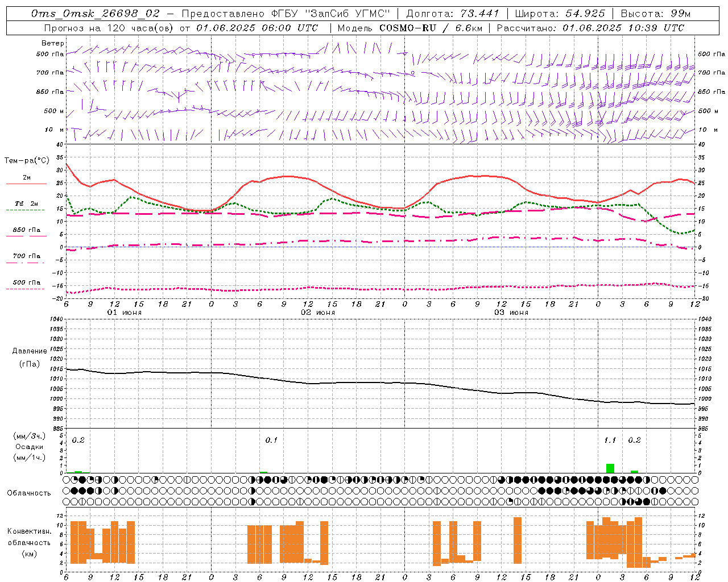Screen dimensions: 728x582
Task: Click the 'Осадки' precipitation label
Action: (x=29, y=447)
